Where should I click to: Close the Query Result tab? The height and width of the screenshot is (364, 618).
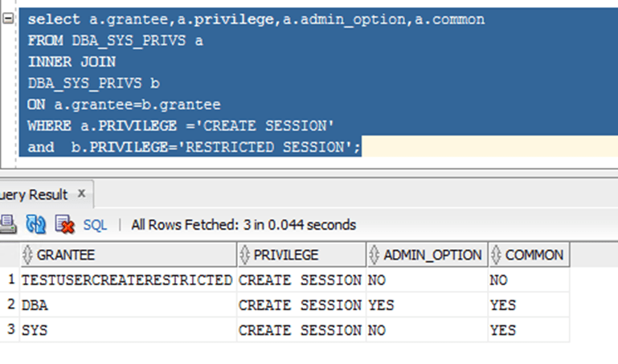(81, 194)
